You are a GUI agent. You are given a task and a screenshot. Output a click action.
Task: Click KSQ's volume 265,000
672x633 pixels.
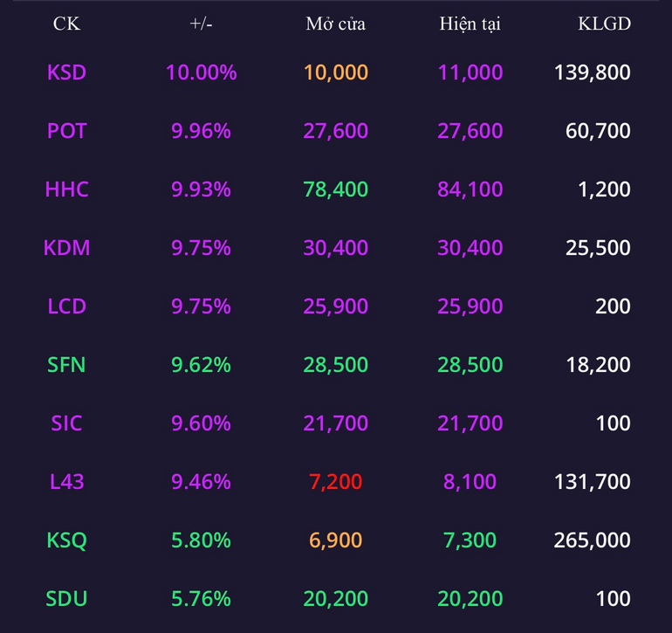tap(592, 540)
